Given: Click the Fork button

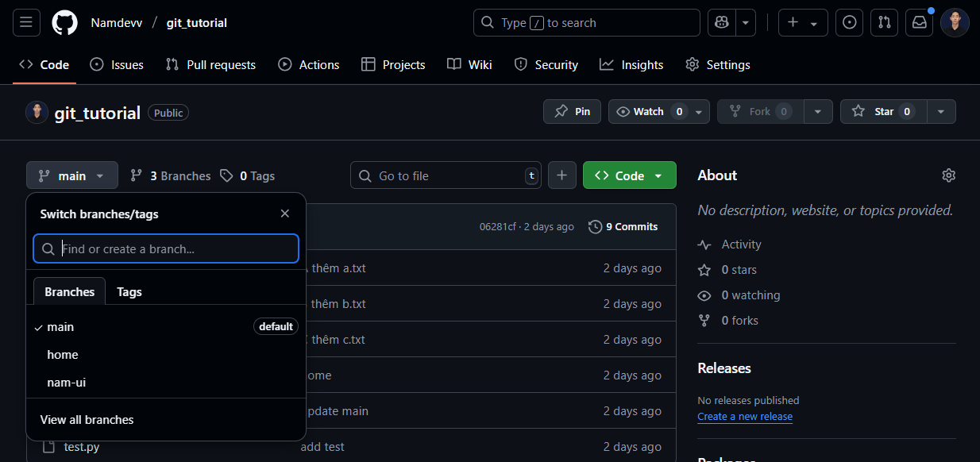Looking at the screenshot, I should pyautogui.click(x=760, y=111).
